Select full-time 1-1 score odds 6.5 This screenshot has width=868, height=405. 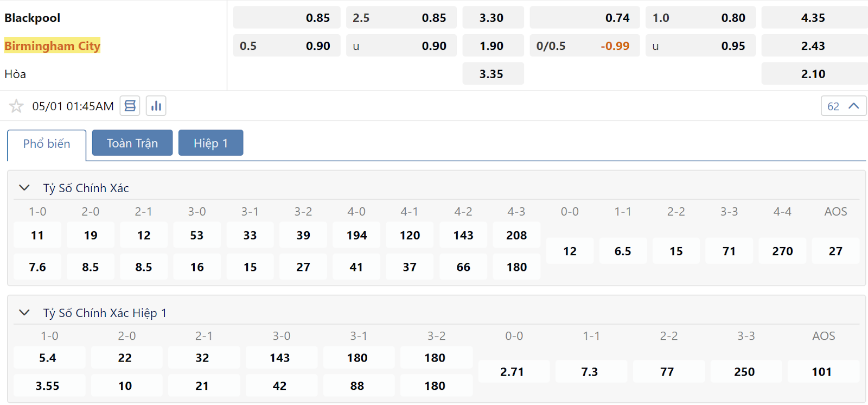623,251
